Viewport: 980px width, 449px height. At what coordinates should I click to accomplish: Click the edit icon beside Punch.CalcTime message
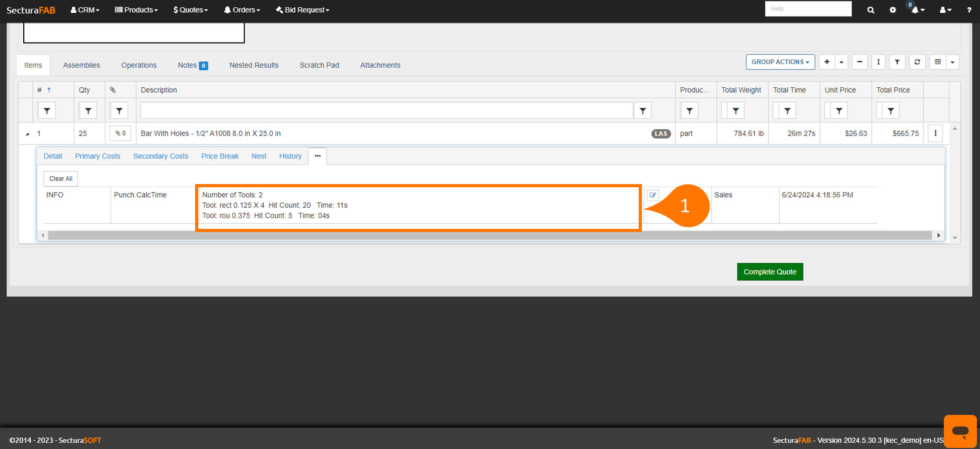[653, 195]
